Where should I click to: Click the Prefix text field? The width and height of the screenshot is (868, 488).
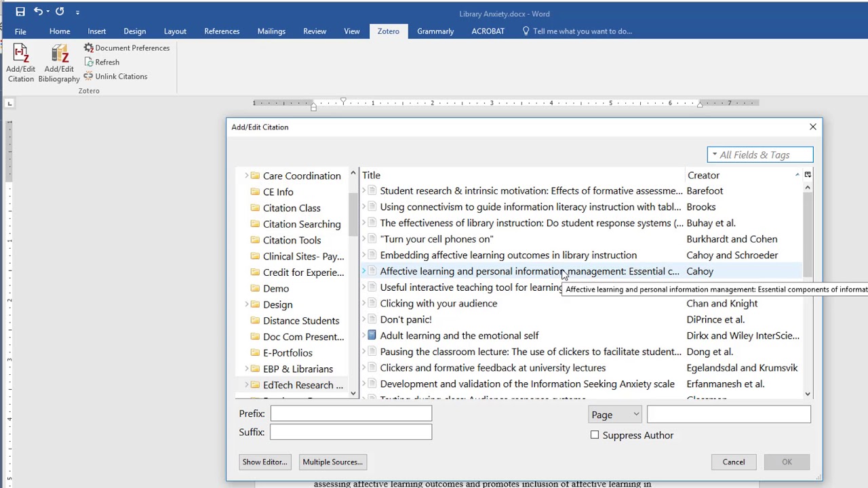[x=351, y=413]
